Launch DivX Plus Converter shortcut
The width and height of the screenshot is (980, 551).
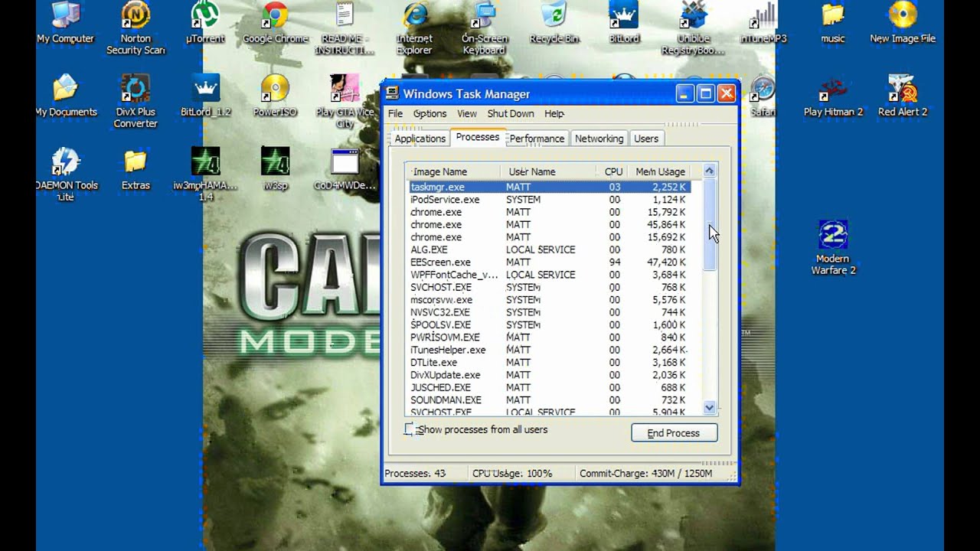pyautogui.click(x=136, y=102)
